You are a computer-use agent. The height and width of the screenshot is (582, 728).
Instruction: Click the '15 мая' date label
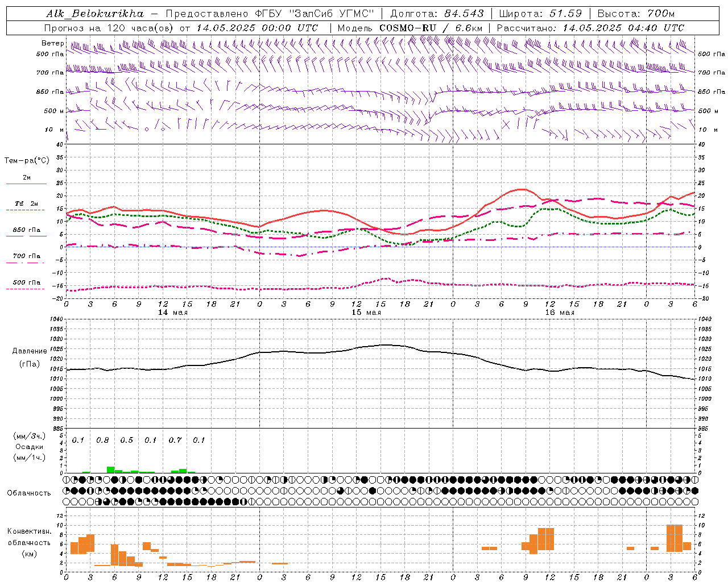tap(366, 313)
